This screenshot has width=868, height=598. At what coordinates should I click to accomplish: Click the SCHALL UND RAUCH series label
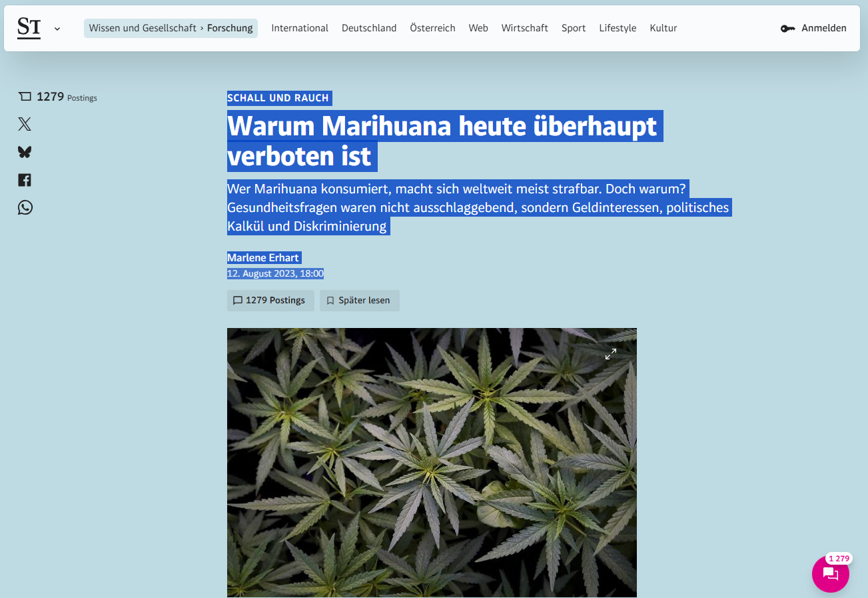pos(278,98)
